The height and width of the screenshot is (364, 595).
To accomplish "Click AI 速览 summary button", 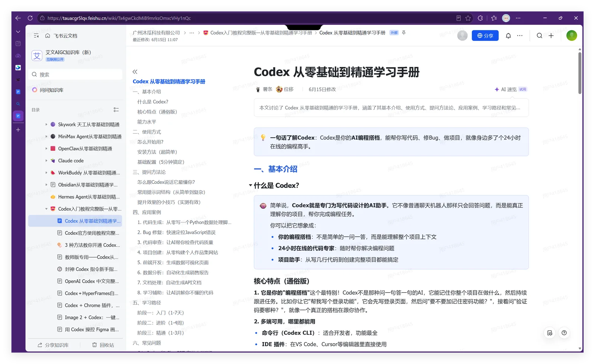I will 511,90.
